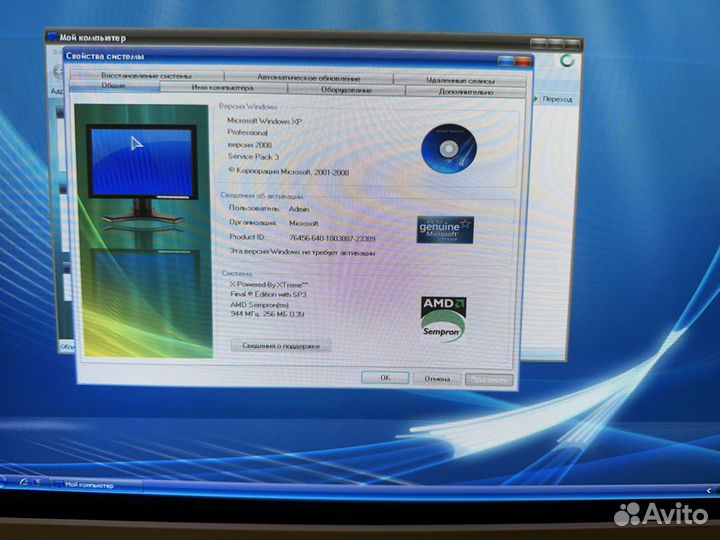This screenshot has width=720, height=540.
Task: Click the Admin user name text
Action: (x=299, y=209)
